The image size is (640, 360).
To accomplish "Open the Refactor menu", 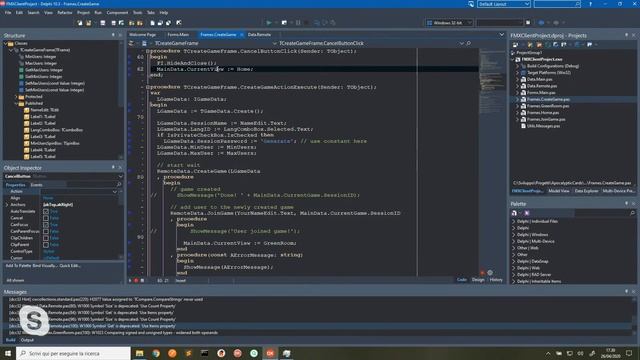I will tap(64, 13).
